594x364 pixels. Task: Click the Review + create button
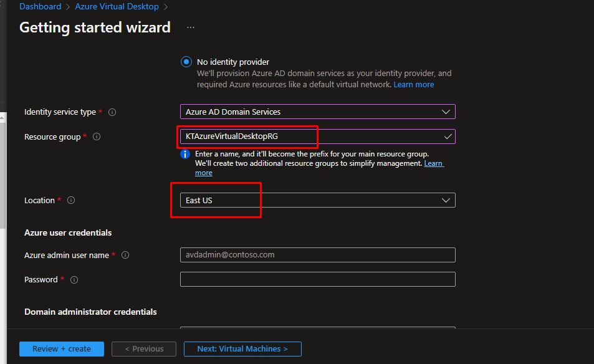[62, 349]
